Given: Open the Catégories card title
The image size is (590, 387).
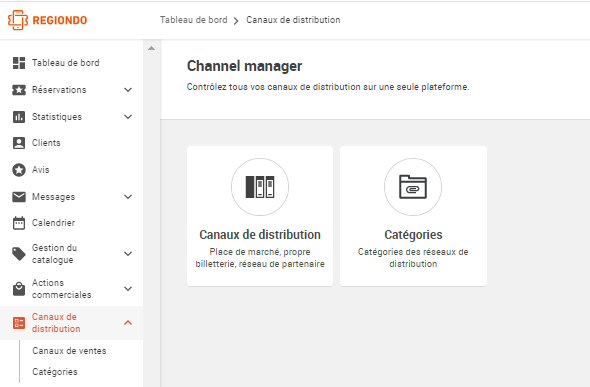Looking at the screenshot, I should click(413, 235).
